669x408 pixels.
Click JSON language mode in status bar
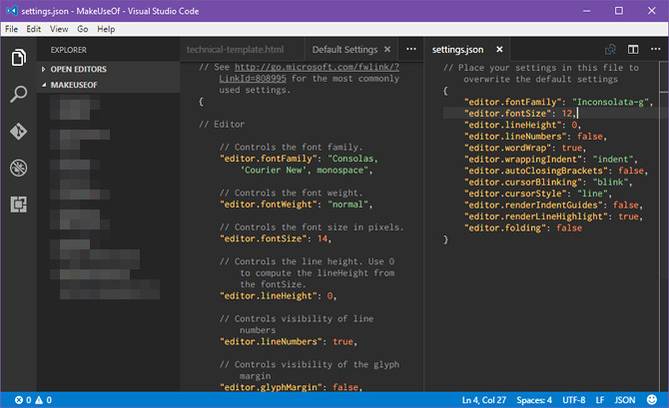625,400
